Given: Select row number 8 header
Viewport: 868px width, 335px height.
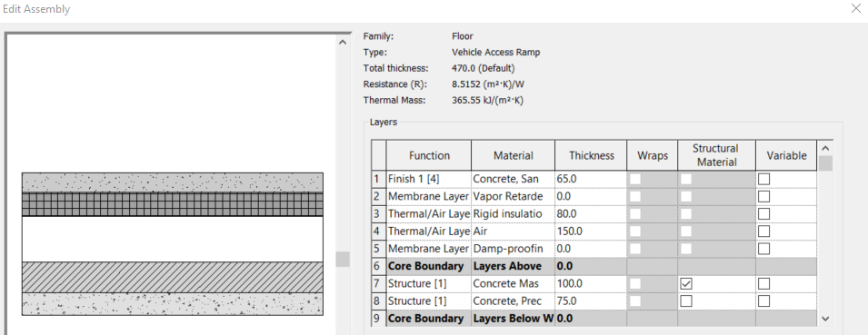Looking at the screenshot, I should coord(379,301).
